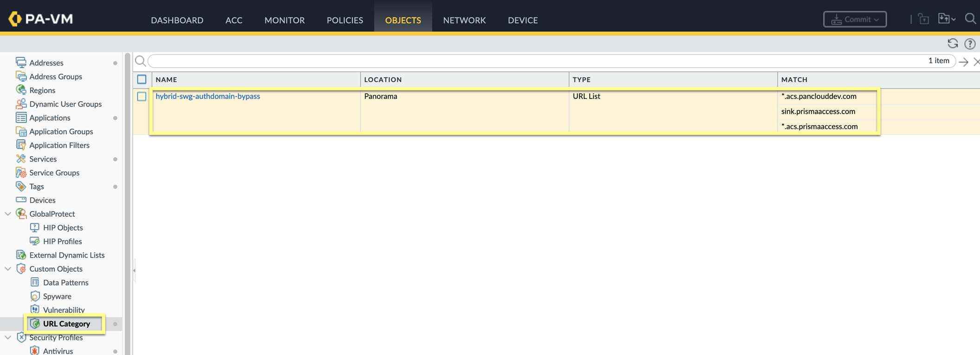Viewport: 980px width, 355px height.
Task: Open Application Groups icon
Action: click(x=21, y=131)
